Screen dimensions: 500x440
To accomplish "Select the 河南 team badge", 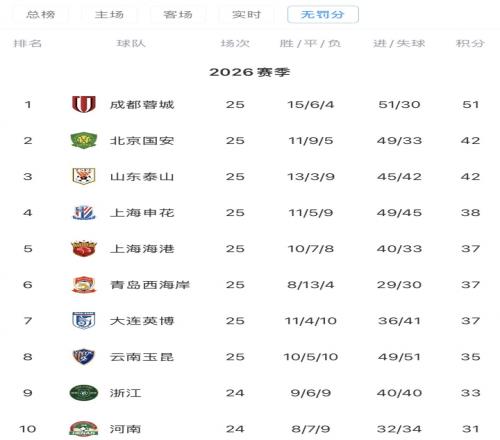I will tap(84, 429).
